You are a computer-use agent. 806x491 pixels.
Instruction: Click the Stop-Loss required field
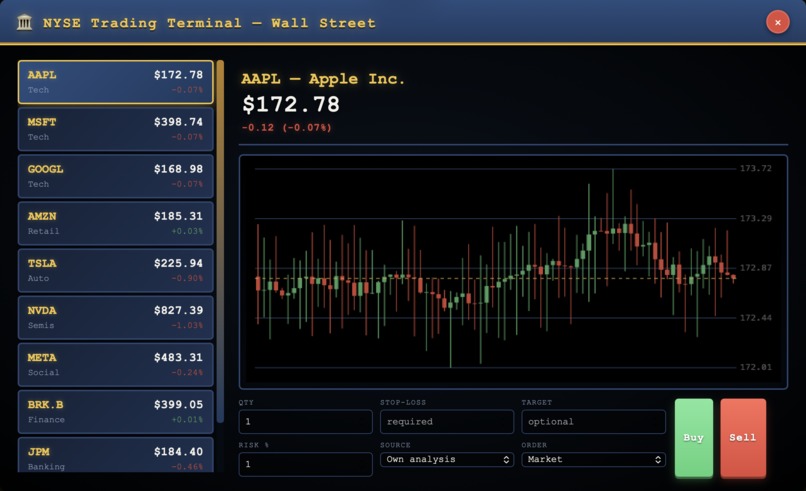(x=447, y=422)
